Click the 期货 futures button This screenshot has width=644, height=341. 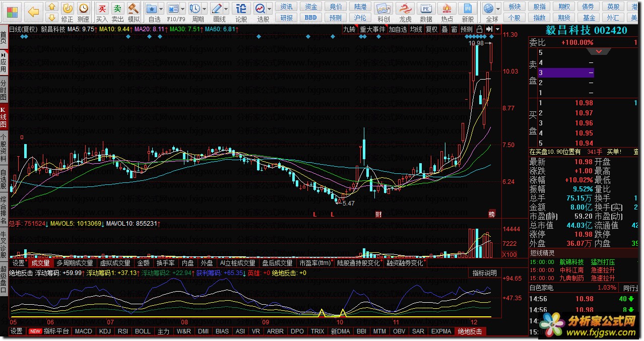coord(564,18)
